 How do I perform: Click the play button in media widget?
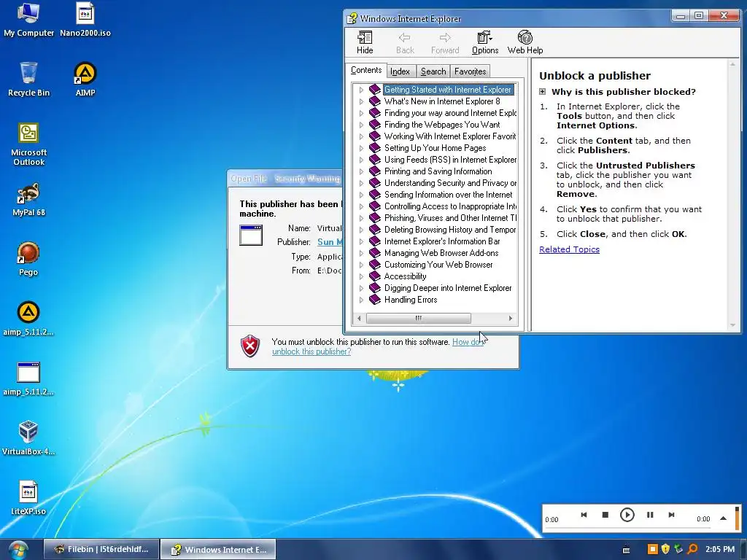[627, 515]
